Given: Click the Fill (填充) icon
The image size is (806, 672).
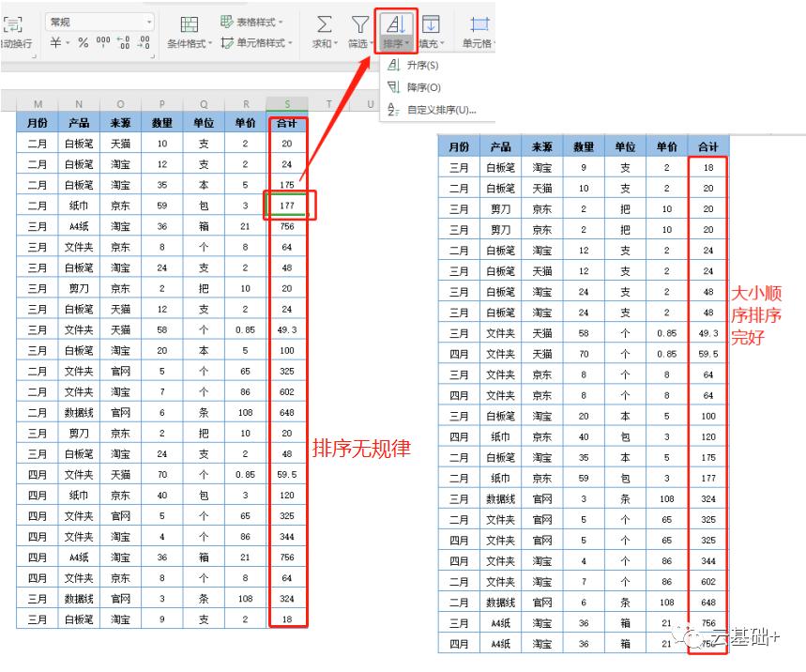Looking at the screenshot, I should [431, 25].
